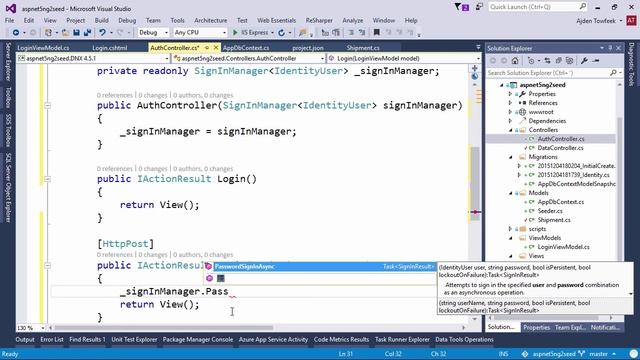Switch to the Login.cshtml tab

(110, 48)
